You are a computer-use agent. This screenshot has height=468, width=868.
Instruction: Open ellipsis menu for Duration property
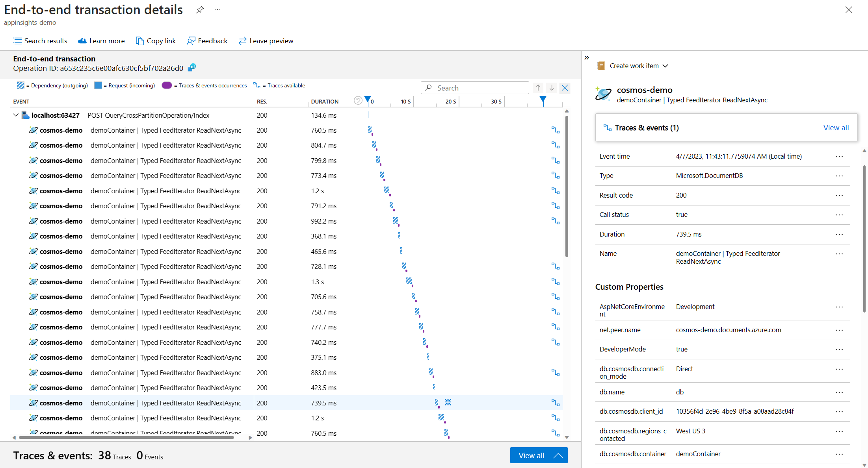(839, 234)
